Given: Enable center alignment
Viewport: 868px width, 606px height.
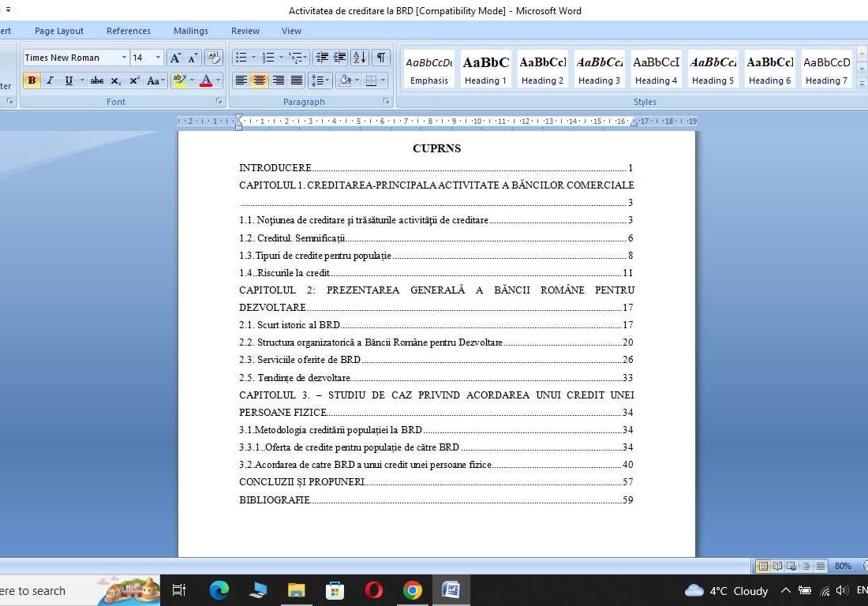Looking at the screenshot, I should tap(260, 80).
